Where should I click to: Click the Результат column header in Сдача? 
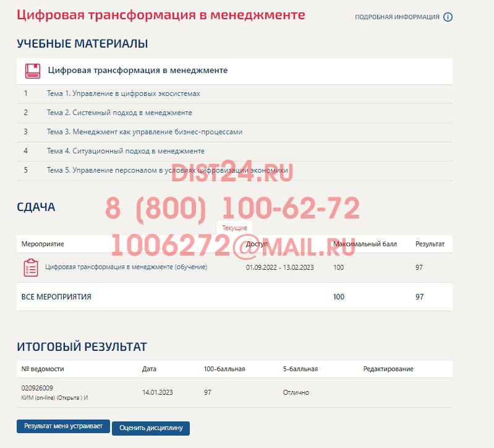pyautogui.click(x=430, y=244)
